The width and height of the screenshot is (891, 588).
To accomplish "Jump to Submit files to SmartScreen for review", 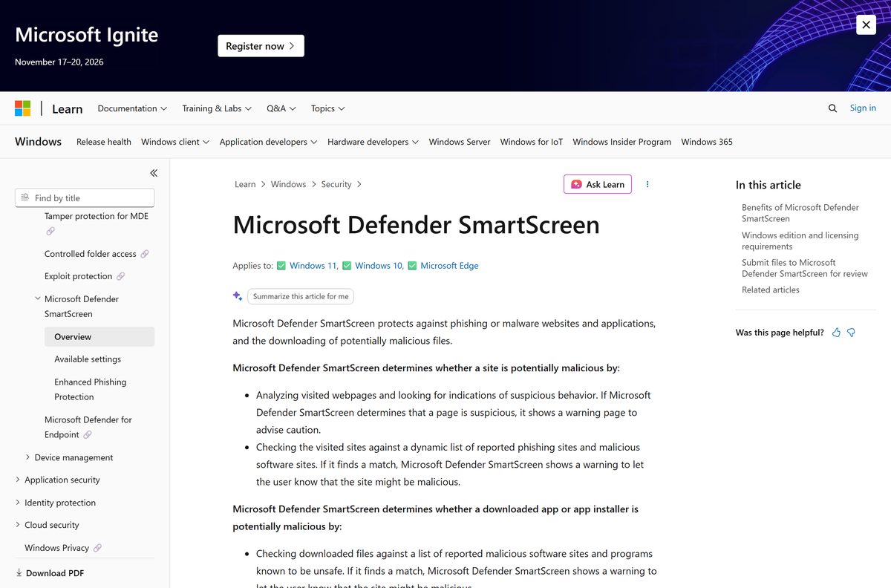I will tap(805, 268).
